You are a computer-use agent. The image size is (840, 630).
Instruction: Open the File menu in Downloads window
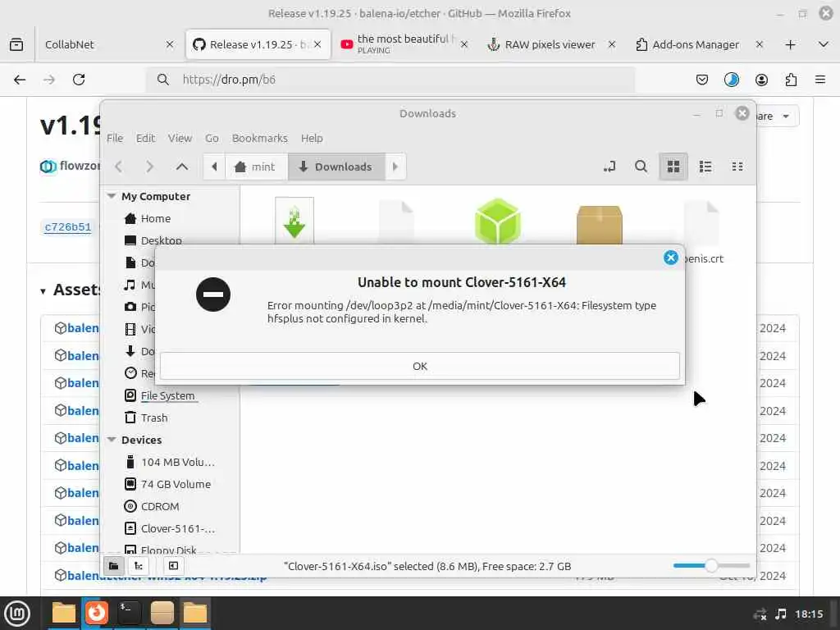(115, 138)
